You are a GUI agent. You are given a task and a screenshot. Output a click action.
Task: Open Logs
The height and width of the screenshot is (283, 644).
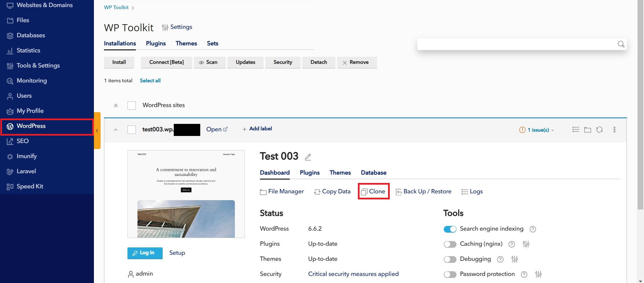coord(472,192)
